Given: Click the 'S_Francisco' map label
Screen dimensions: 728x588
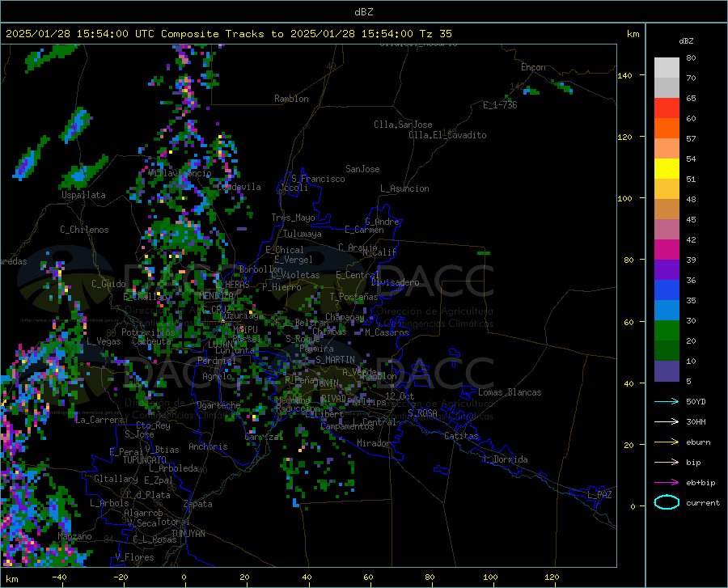Looking at the screenshot, I should pyautogui.click(x=318, y=179).
